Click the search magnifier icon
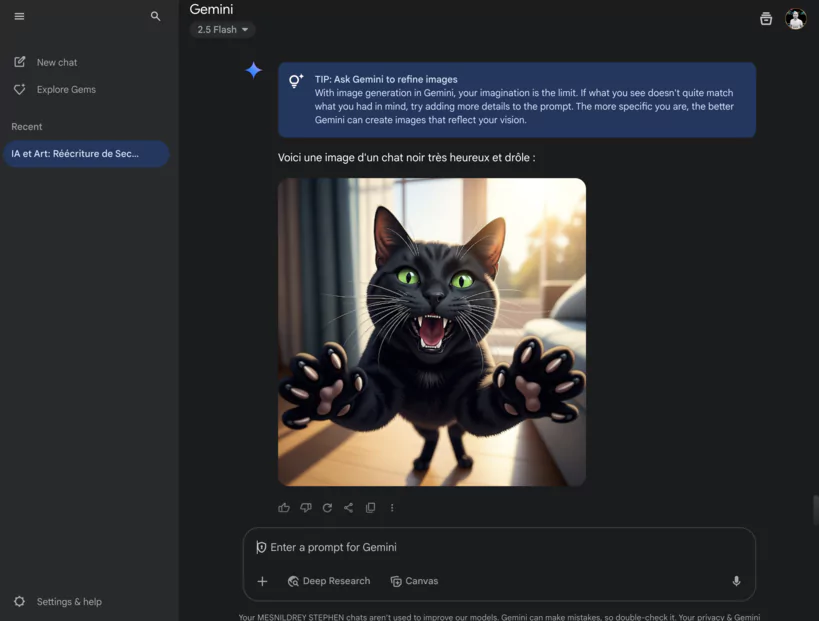Image resolution: width=819 pixels, height=621 pixels. click(x=155, y=16)
